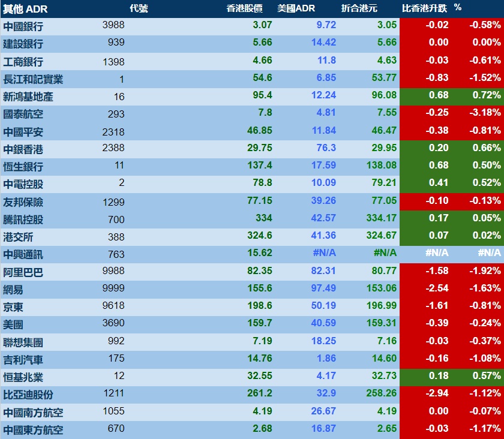Click stock code 9618
The image size is (504, 439).
coord(113,305)
